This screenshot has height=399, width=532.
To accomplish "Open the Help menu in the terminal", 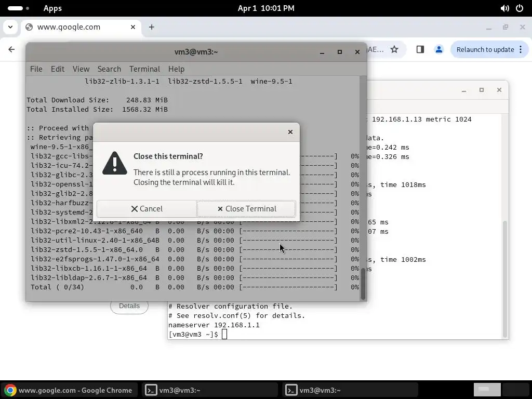I will pos(177,69).
